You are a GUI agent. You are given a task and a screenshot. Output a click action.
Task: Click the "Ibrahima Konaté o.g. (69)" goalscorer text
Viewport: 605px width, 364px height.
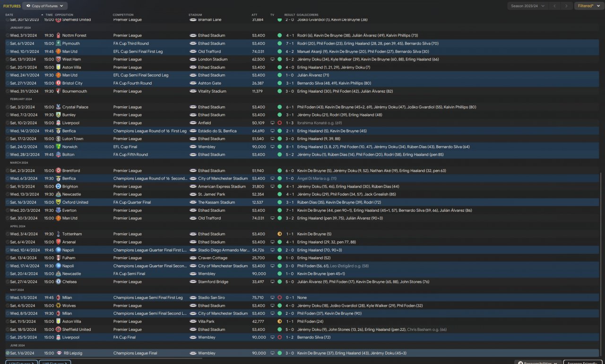point(320,123)
